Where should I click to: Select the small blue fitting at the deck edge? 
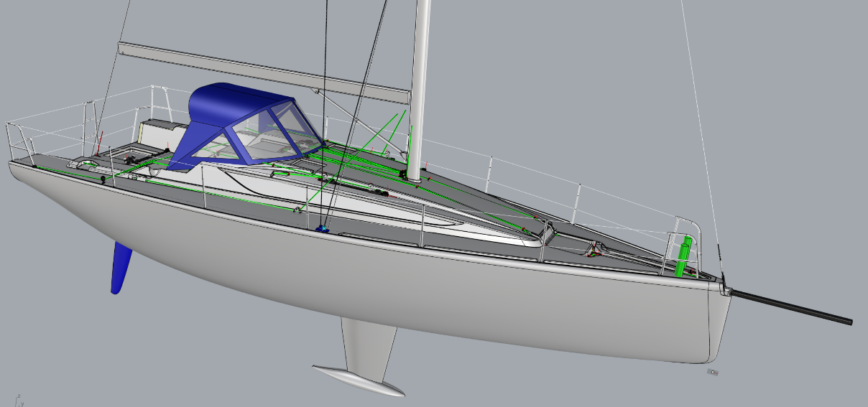[x=323, y=228]
